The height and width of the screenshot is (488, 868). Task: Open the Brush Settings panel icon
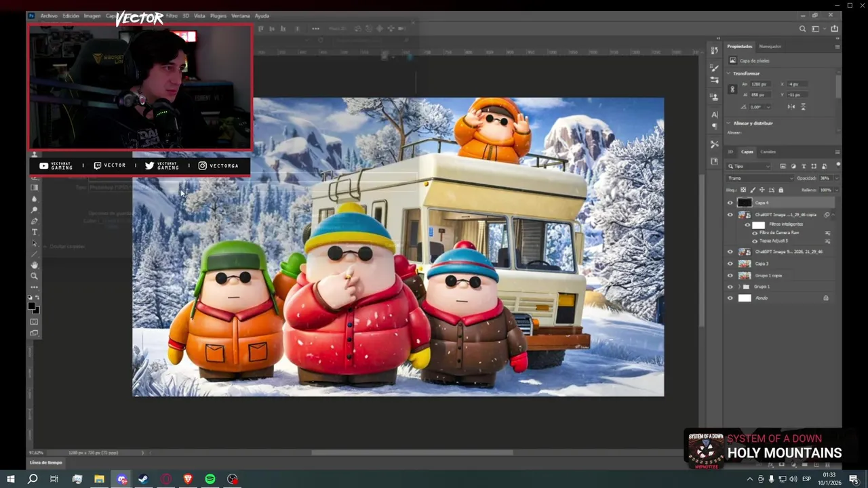coord(714,68)
